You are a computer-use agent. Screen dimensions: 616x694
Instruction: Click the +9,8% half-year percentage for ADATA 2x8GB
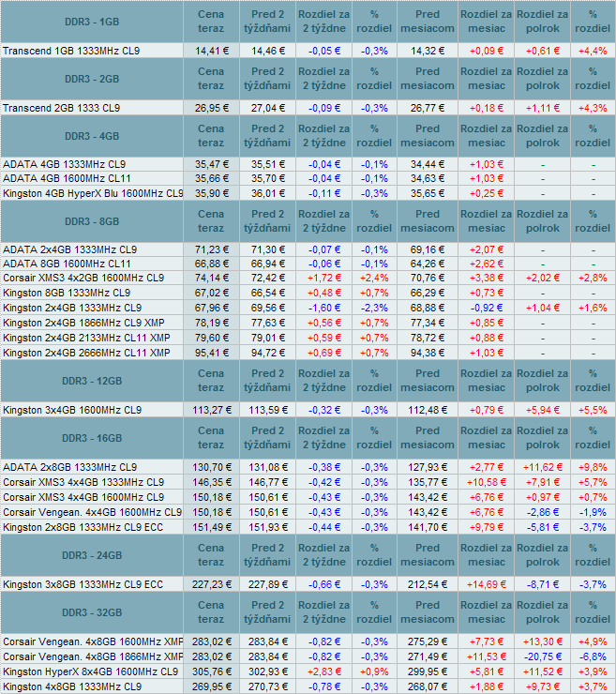593,467
